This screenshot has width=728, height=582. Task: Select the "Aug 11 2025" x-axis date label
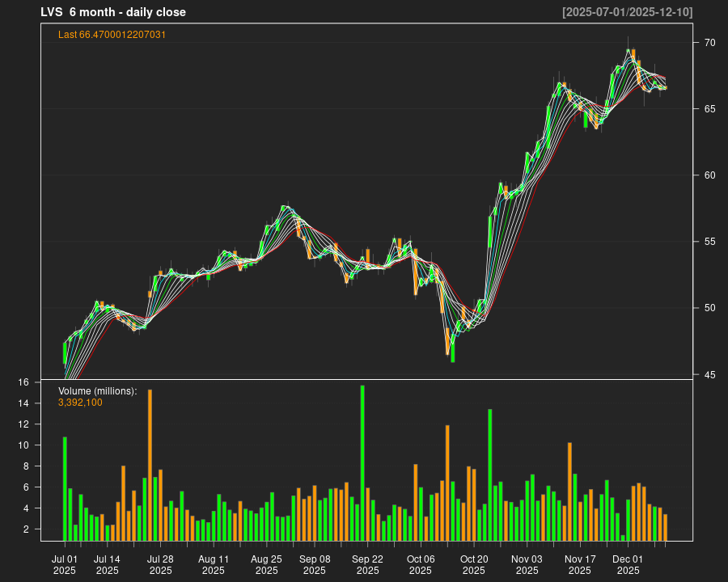(214, 564)
